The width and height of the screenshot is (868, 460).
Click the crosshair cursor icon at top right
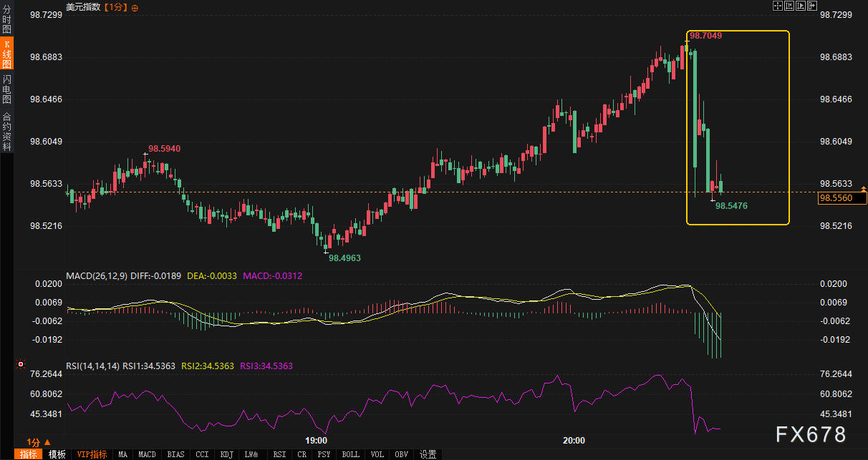click(778, 6)
